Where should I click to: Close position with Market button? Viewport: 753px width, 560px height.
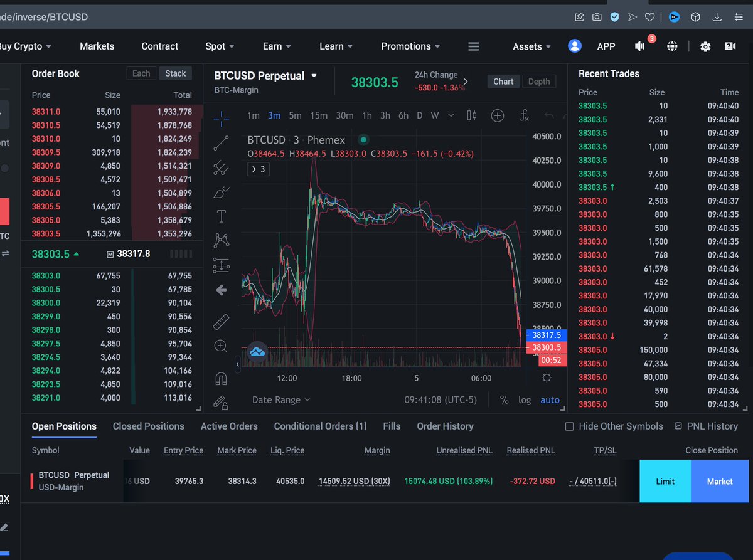[x=720, y=482]
